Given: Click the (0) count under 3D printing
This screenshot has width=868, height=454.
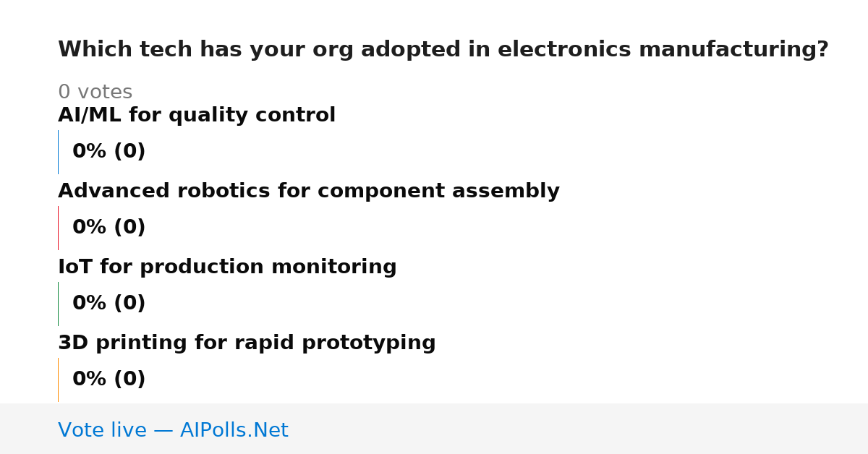Looking at the screenshot, I should point(129,380).
